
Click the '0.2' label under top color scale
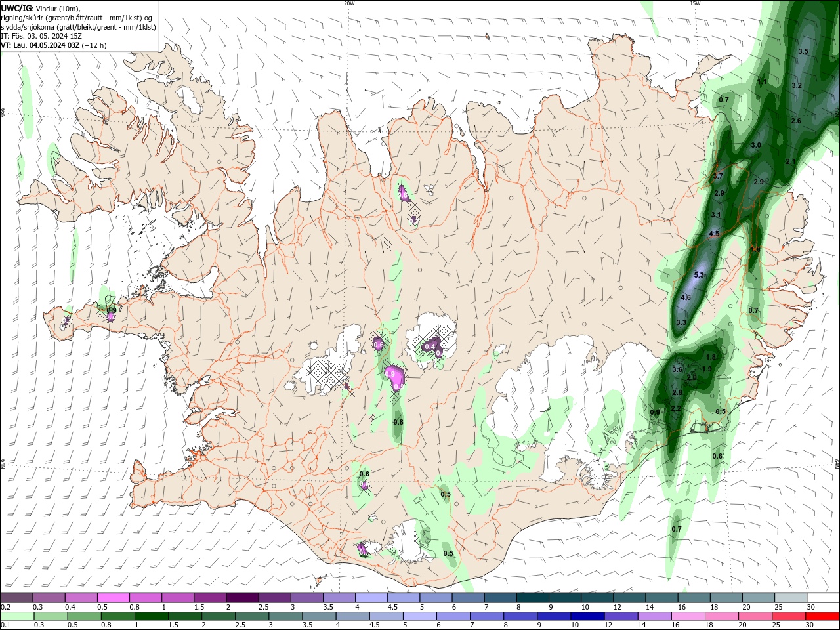pos(6,606)
